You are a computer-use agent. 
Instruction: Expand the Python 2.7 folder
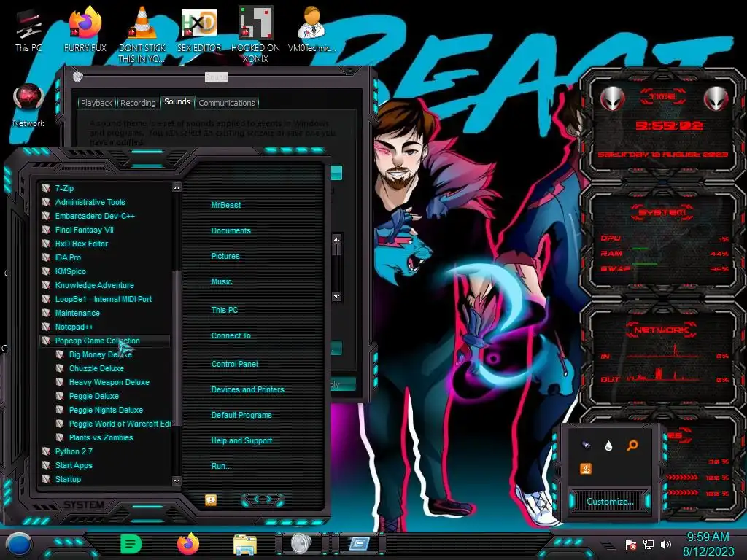pos(105,451)
